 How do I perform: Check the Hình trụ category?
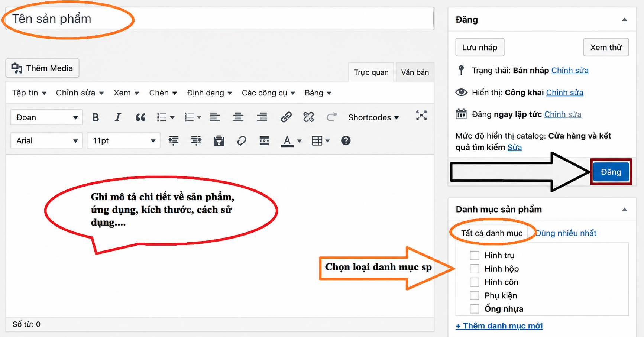[475, 255]
